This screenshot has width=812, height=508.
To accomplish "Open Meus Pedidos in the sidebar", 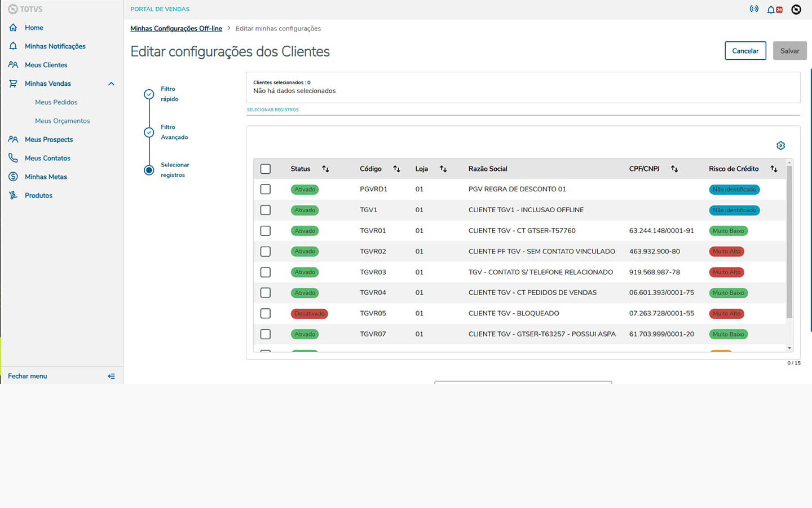I will point(56,102).
